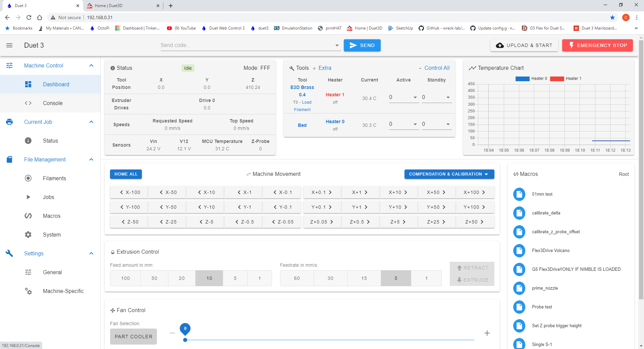Run the calibrate_delta macro file icon
The width and height of the screenshot is (644, 349).
pos(519,213)
